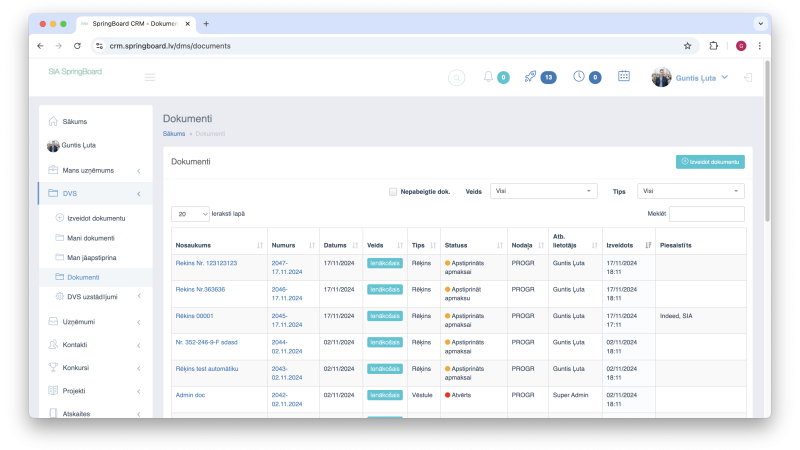Enable the Nepabeigtie dok. checkbox
The width and height of the screenshot is (800, 450).
392,192
